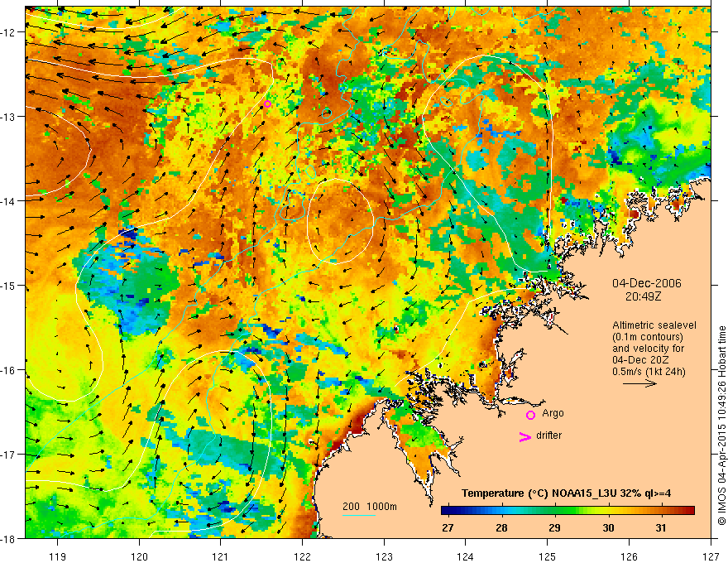Click the latitude axis label '-13'
728x563 pixels.
pyautogui.click(x=8, y=116)
